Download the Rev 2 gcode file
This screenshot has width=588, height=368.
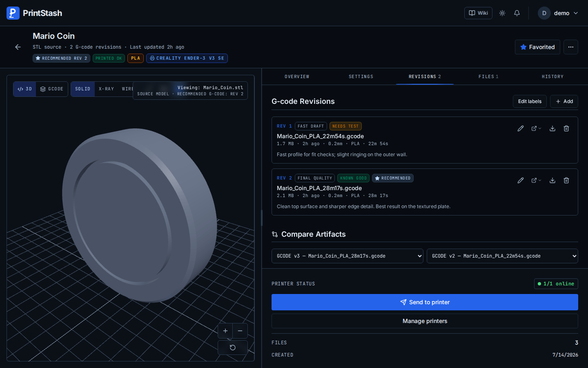click(x=552, y=180)
